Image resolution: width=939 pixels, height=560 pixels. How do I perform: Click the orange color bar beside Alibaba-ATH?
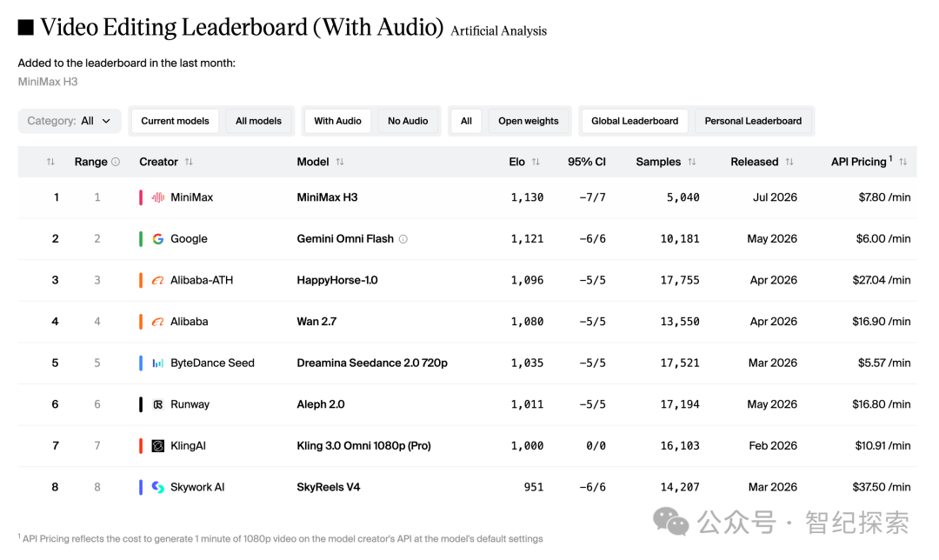(141, 280)
